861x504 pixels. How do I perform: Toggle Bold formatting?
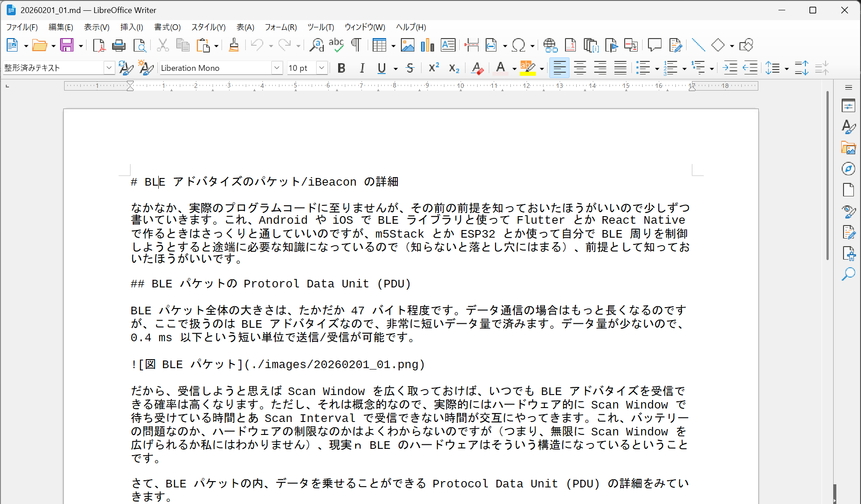pos(341,68)
